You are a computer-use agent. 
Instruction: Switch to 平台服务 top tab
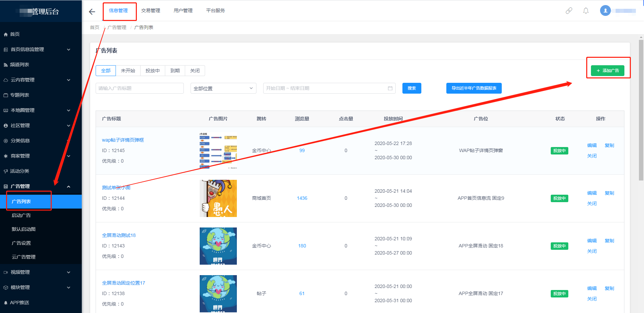(x=216, y=10)
